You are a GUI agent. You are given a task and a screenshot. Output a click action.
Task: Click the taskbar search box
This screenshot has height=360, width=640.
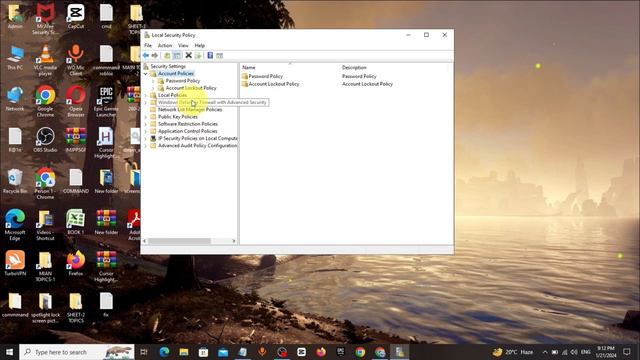tap(77, 352)
